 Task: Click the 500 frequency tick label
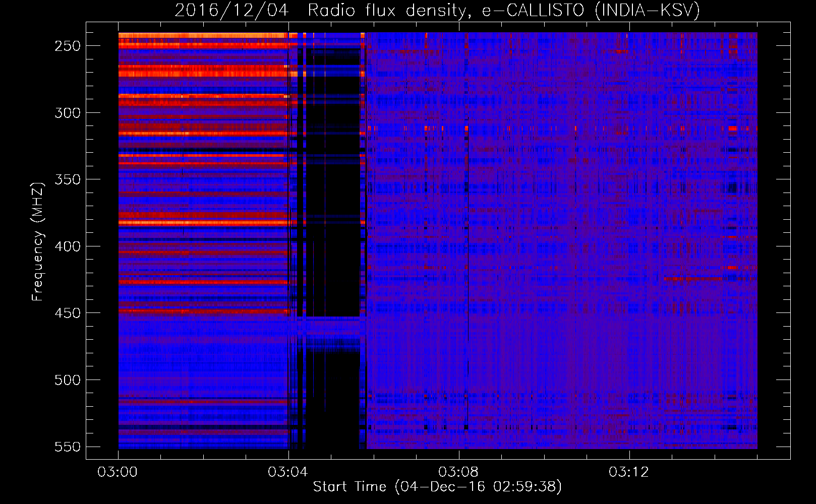coord(68,380)
